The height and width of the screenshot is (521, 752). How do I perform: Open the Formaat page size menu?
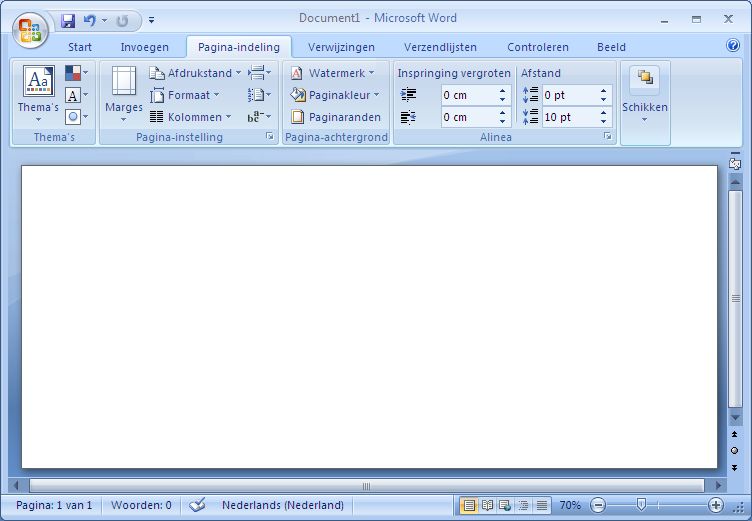coord(185,95)
